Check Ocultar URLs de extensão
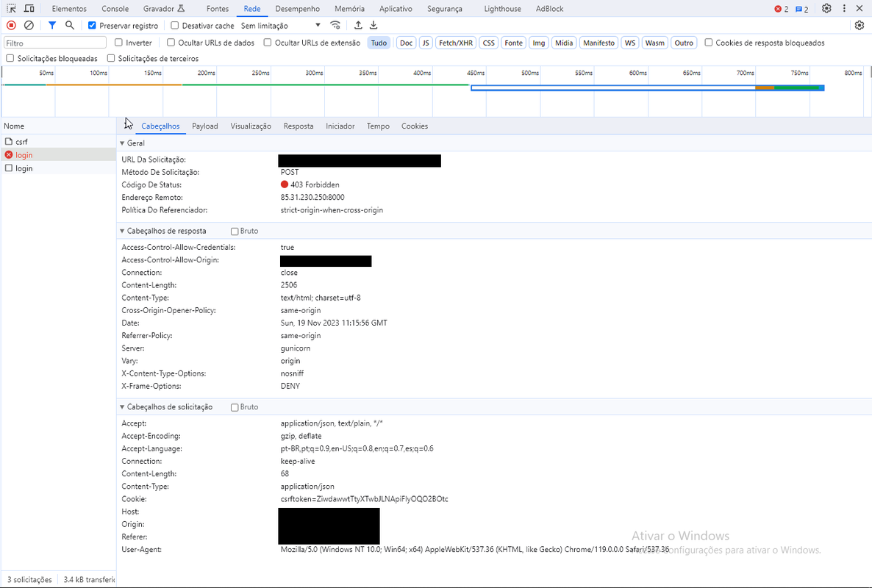 pos(268,42)
